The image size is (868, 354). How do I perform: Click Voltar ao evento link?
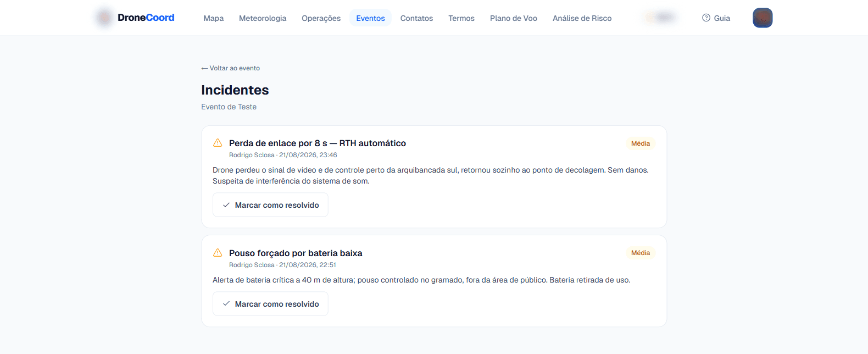[x=231, y=68]
